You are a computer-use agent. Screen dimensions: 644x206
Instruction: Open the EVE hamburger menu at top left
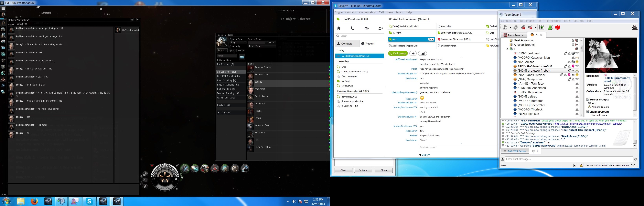coord(3,8)
